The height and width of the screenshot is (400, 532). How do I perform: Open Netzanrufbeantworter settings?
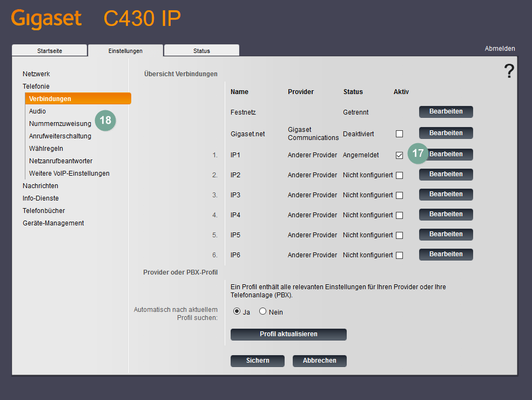(x=60, y=161)
